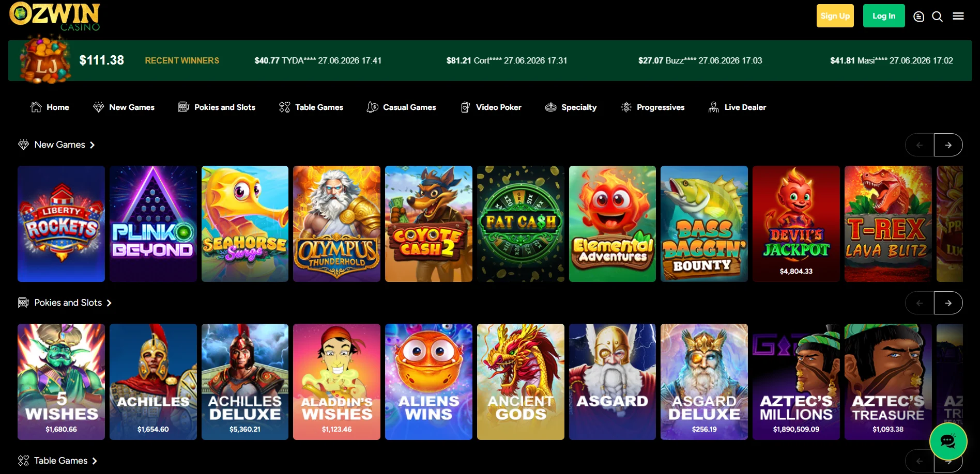The image size is (980, 474).
Task: Click the $41.81 Masi winner entry
Action: tap(892, 60)
